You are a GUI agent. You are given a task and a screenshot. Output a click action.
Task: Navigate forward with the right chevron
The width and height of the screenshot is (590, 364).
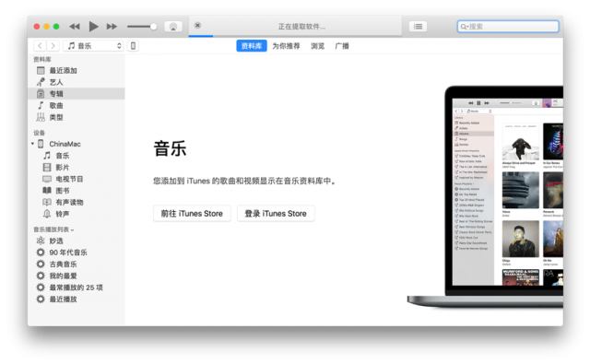pos(53,46)
